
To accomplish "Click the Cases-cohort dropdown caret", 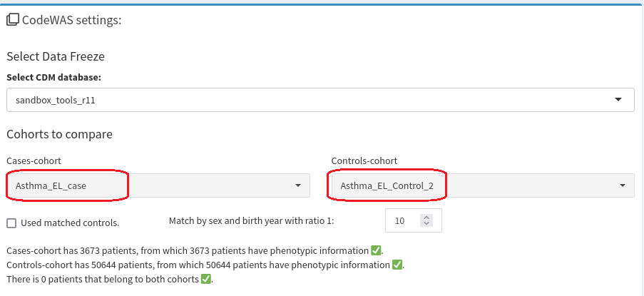I will (x=298, y=185).
